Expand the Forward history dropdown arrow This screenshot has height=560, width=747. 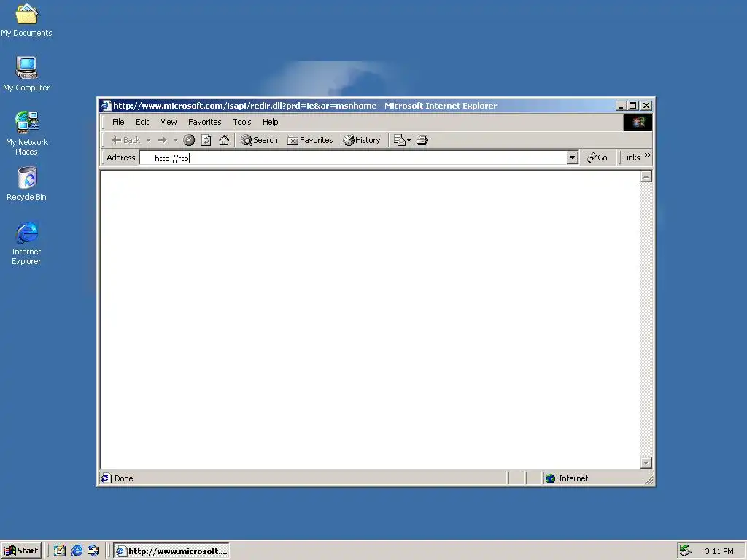point(175,140)
